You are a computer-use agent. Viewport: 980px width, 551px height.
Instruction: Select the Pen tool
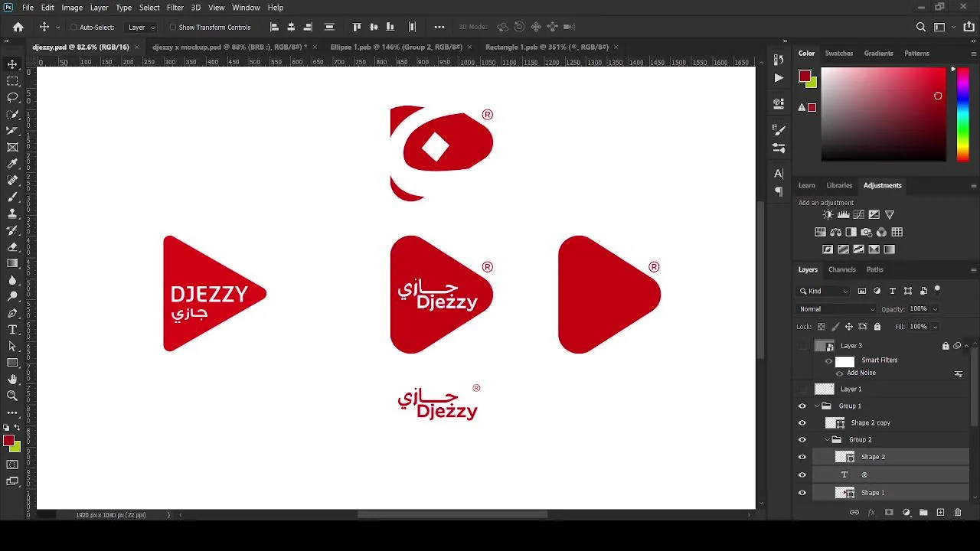point(12,313)
